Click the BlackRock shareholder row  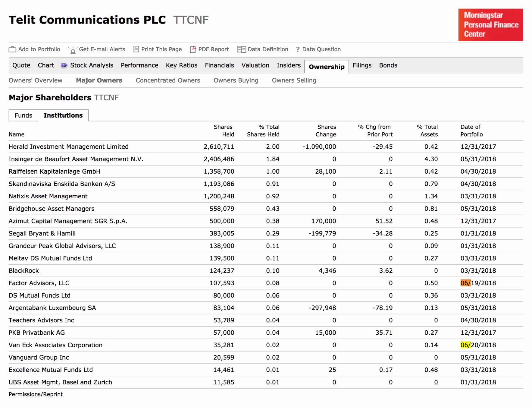click(24, 270)
